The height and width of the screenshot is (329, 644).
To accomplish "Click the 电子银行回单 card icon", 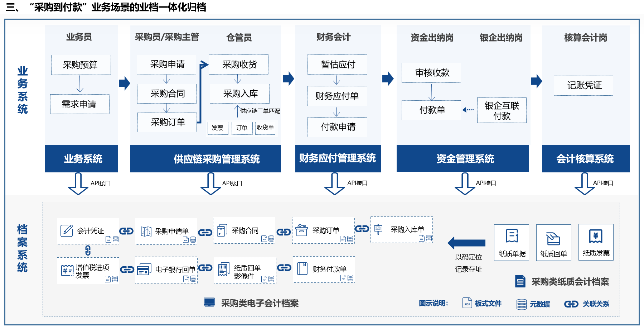I will coord(145,269).
